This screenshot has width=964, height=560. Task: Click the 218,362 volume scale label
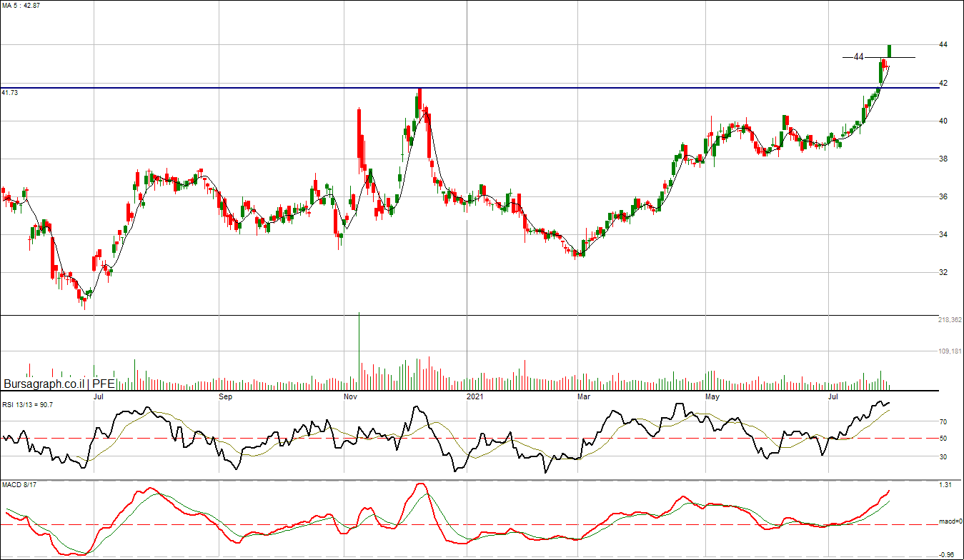950,321
